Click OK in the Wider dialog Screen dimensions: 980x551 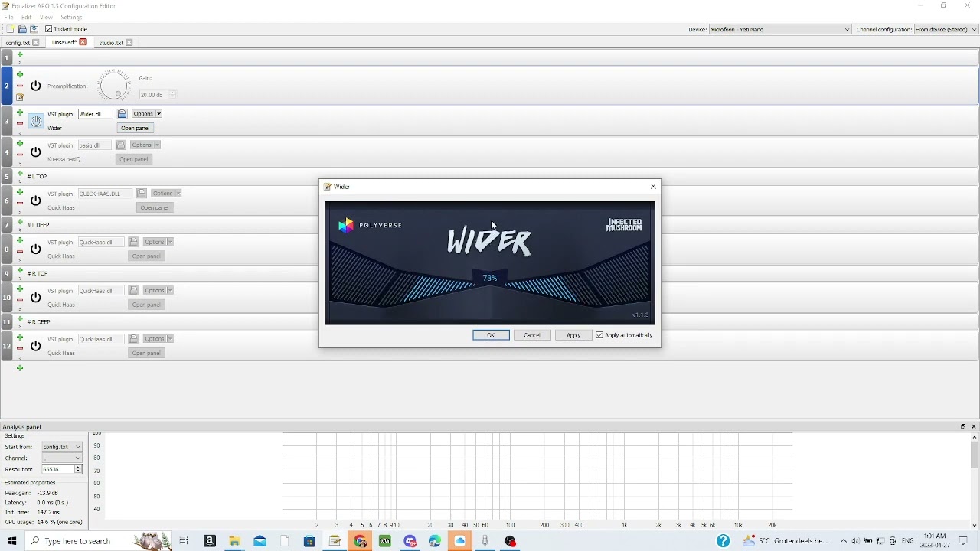tap(491, 335)
